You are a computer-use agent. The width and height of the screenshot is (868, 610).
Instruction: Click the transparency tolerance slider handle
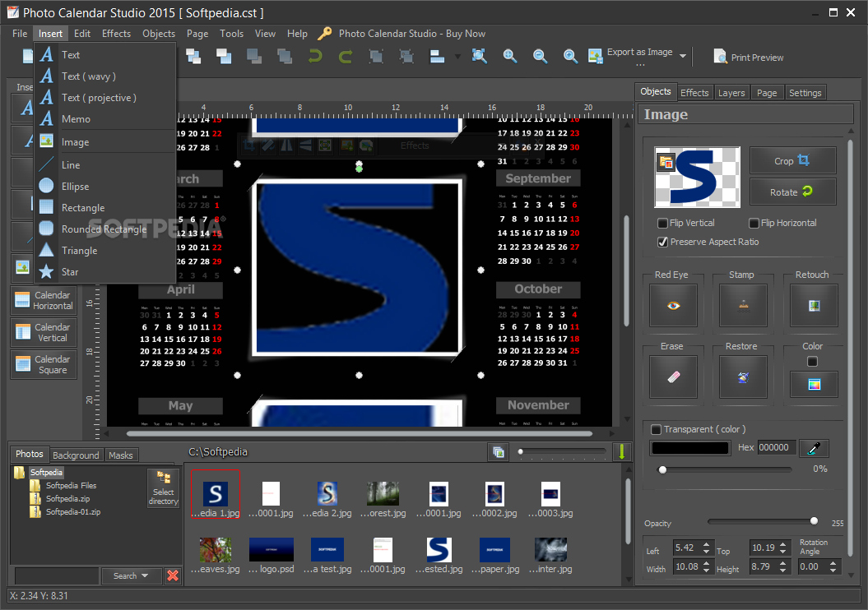click(x=662, y=469)
